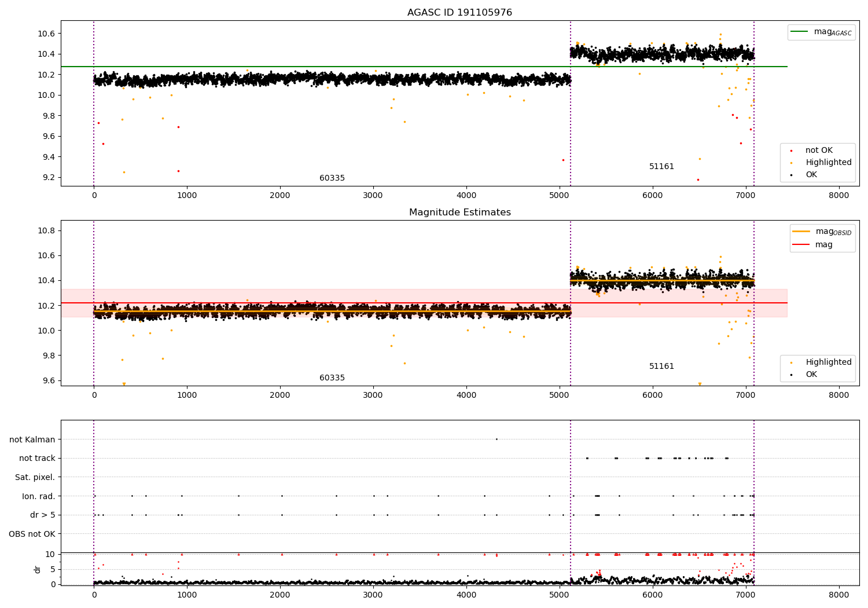Select the Magnitude Estimates plot title
The width and height of the screenshot is (868, 608).
[x=459, y=213]
